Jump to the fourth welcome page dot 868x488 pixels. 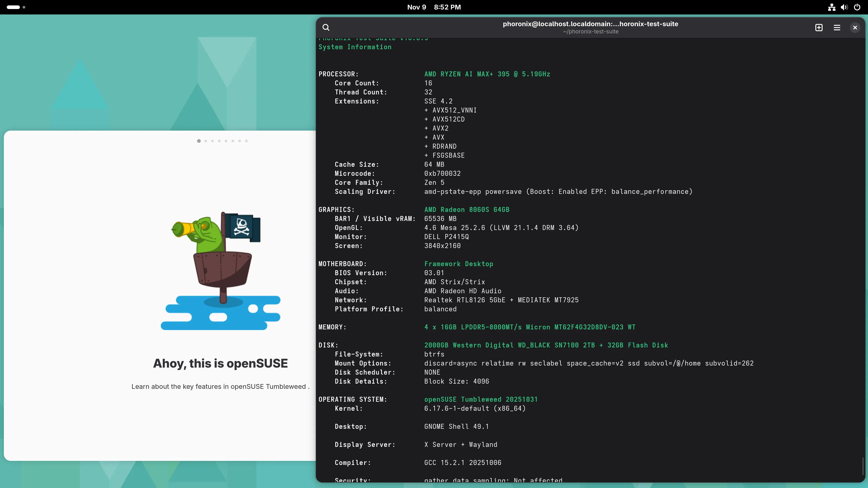(x=219, y=141)
